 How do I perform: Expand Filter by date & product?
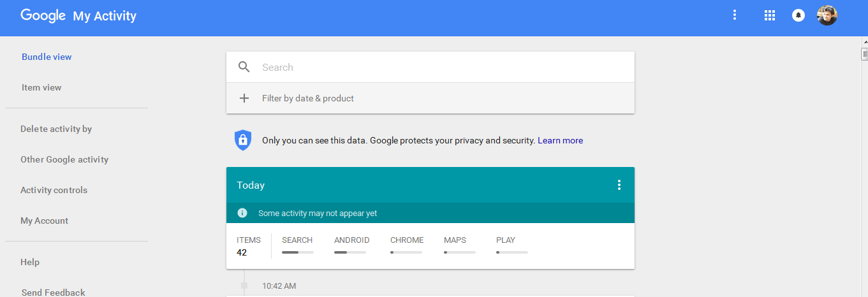click(x=430, y=98)
